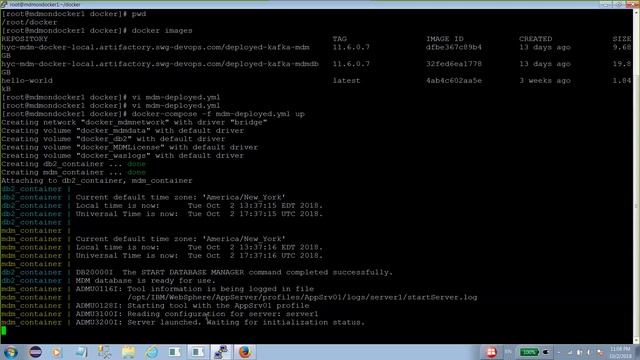This screenshot has height=360, width=640.
Task: Click the deployed-kafka-mdmdb repository line
Action: (160, 64)
